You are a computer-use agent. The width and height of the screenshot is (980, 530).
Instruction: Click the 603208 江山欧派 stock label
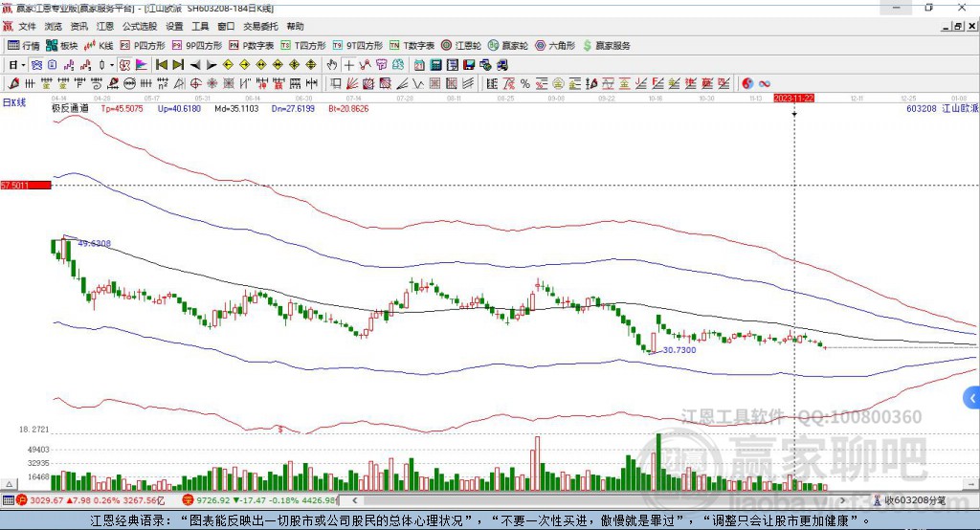(942, 108)
